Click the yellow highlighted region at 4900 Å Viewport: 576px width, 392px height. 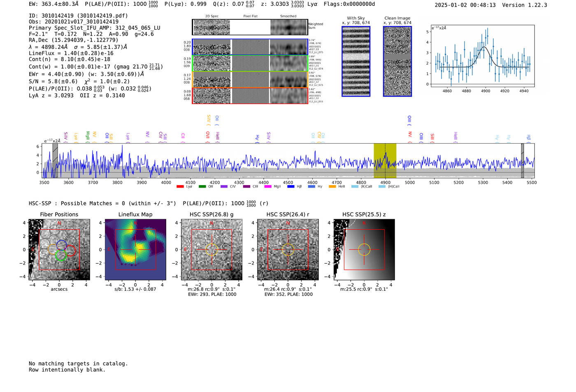(385, 161)
